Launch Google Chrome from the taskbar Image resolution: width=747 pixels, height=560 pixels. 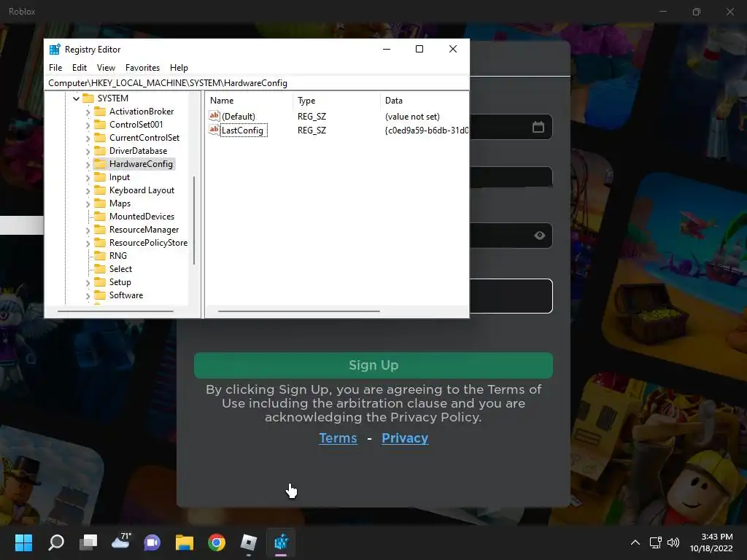click(216, 542)
